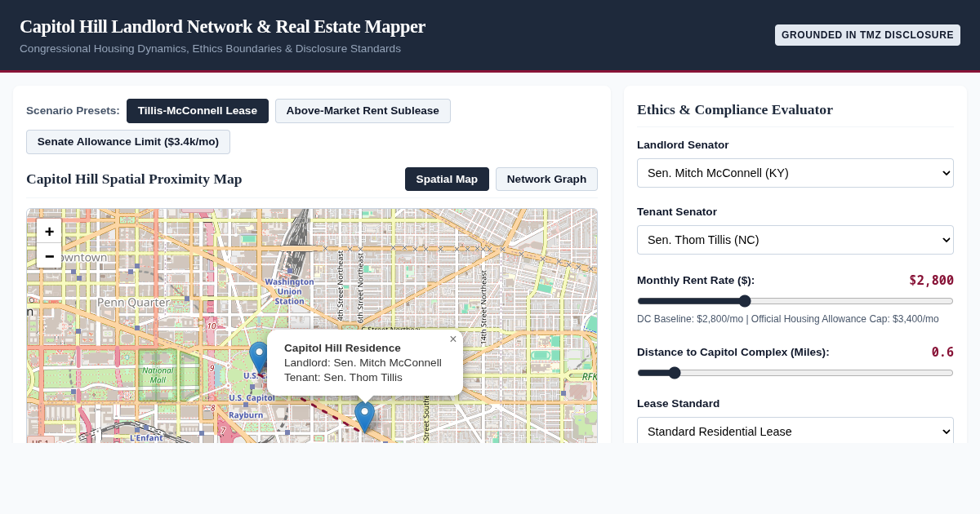Click the Grounded in TMZ Disclosure badge
The width and height of the screenshot is (980, 514).
click(x=867, y=35)
